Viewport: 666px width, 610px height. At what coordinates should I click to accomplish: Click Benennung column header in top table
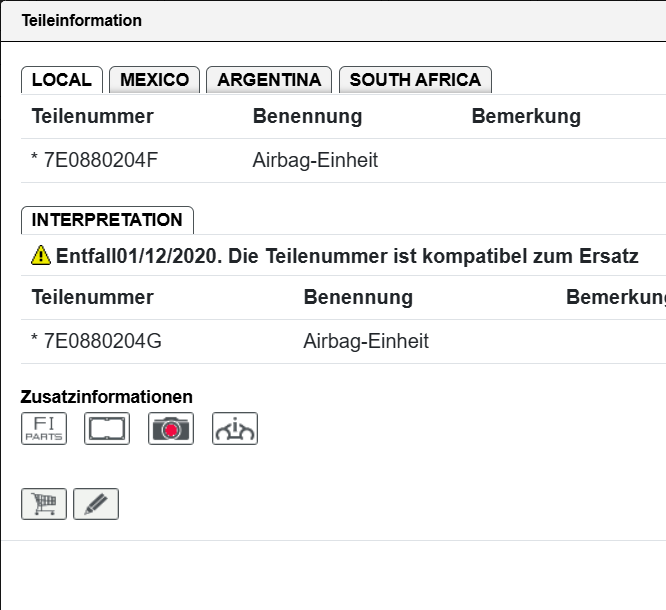point(307,116)
